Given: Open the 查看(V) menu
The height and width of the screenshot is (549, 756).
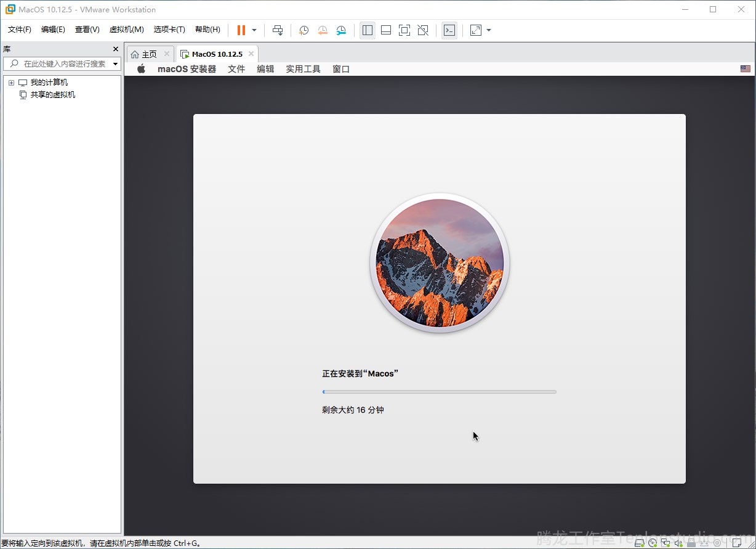Looking at the screenshot, I should [x=87, y=30].
